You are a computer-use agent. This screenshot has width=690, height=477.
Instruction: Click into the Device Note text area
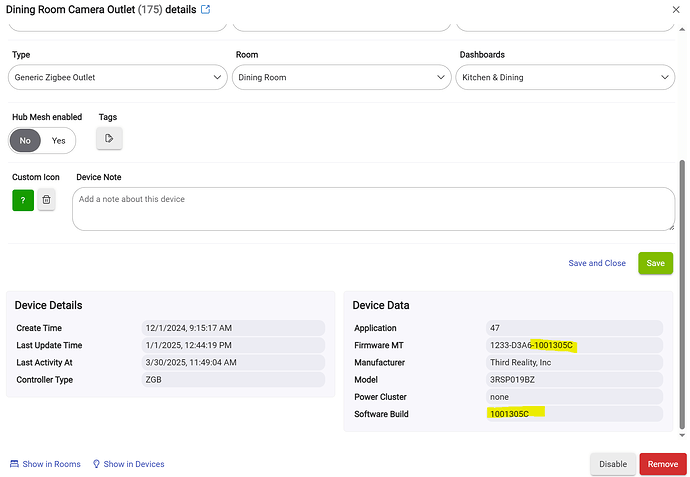coord(373,209)
